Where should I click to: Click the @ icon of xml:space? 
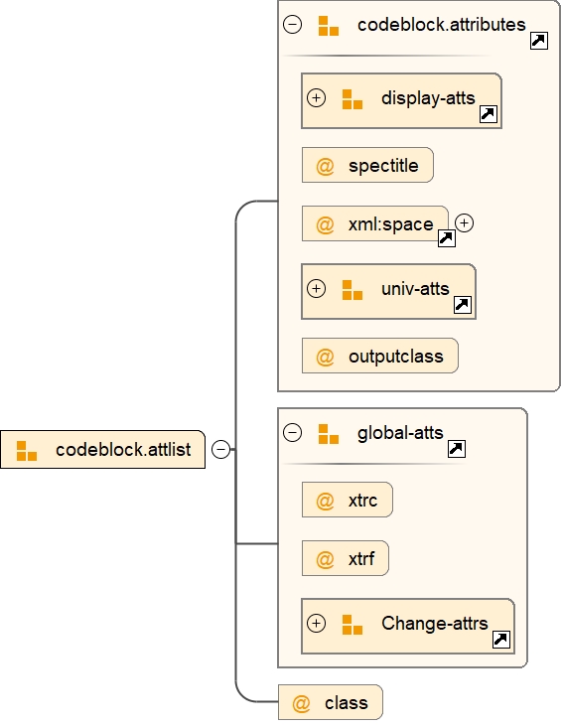pos(325,224)
